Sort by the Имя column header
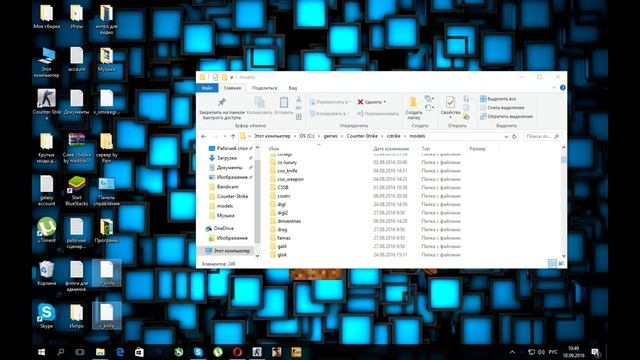 pyautogui.click(x=274, y=149)
